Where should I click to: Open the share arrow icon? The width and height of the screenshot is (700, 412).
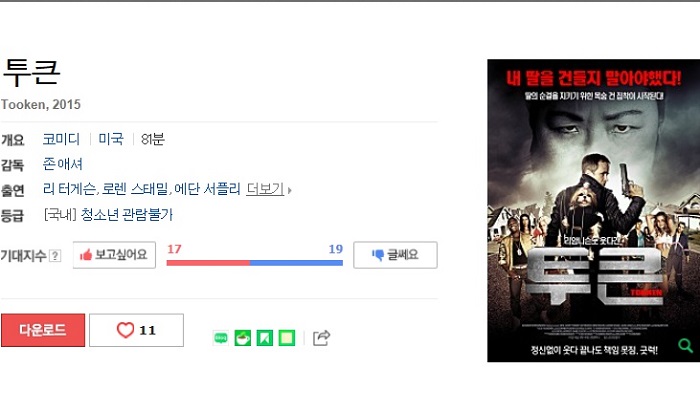click(x=321, y=338)
